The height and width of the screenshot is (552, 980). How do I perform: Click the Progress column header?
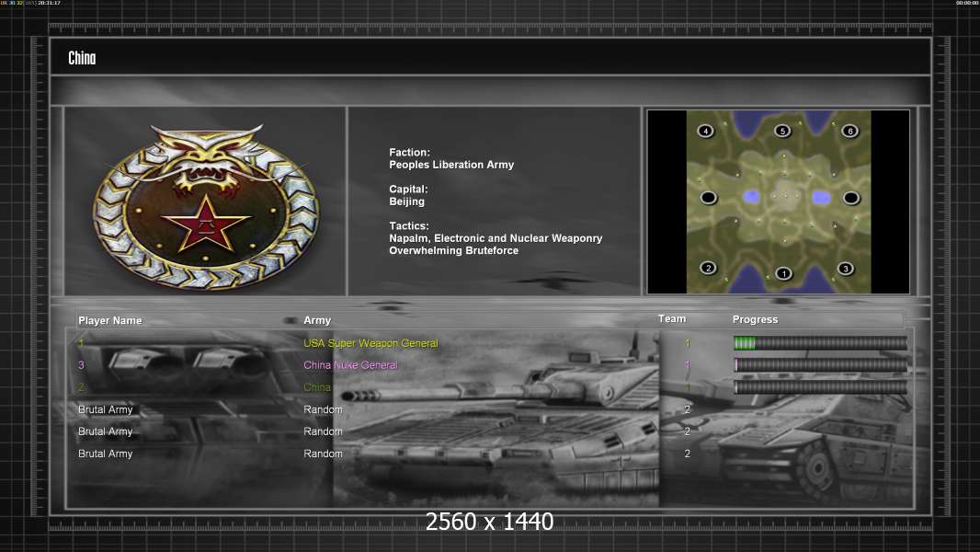point(755,319)
